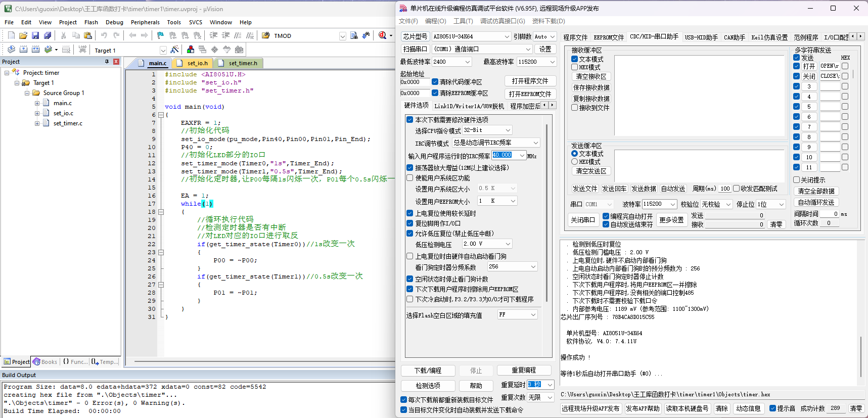
Task: Click the Open file folder icon
Action: (x=23, y=35)
